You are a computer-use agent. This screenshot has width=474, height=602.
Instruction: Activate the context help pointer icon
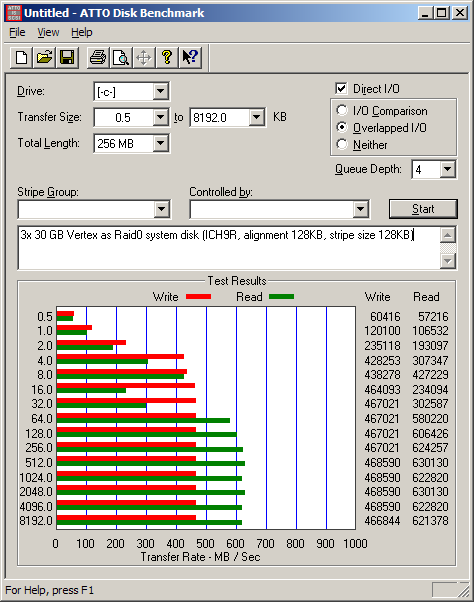[x=190, y=58]
